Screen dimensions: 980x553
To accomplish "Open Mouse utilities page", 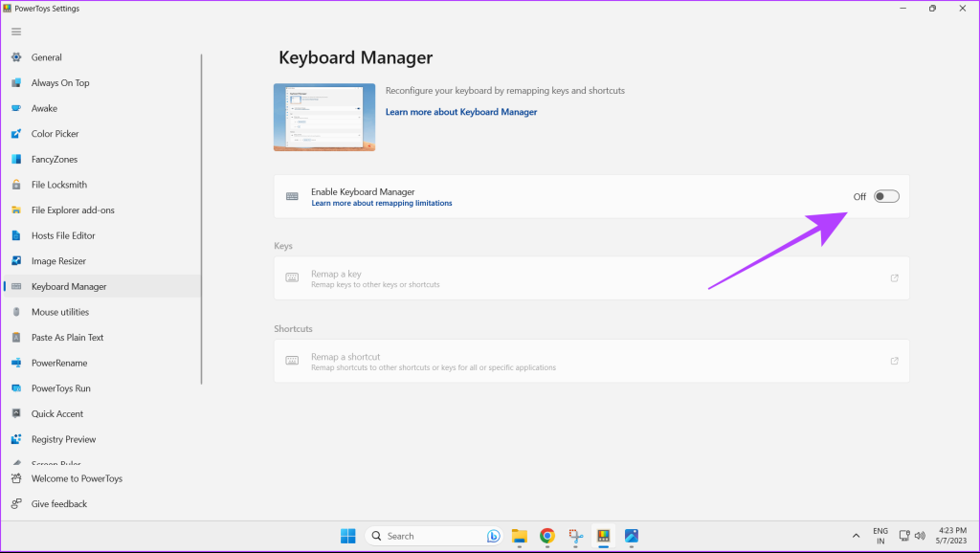I will pos(101,312).
